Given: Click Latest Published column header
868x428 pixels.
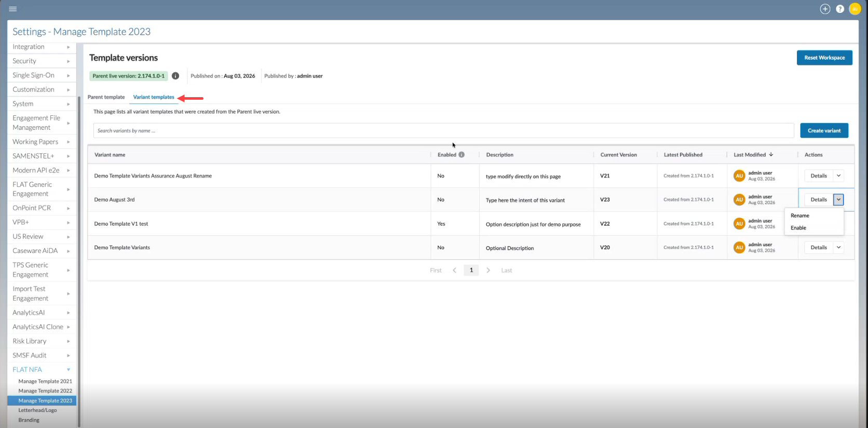Looking at the screenshot, I should click(x=683, y=155).
